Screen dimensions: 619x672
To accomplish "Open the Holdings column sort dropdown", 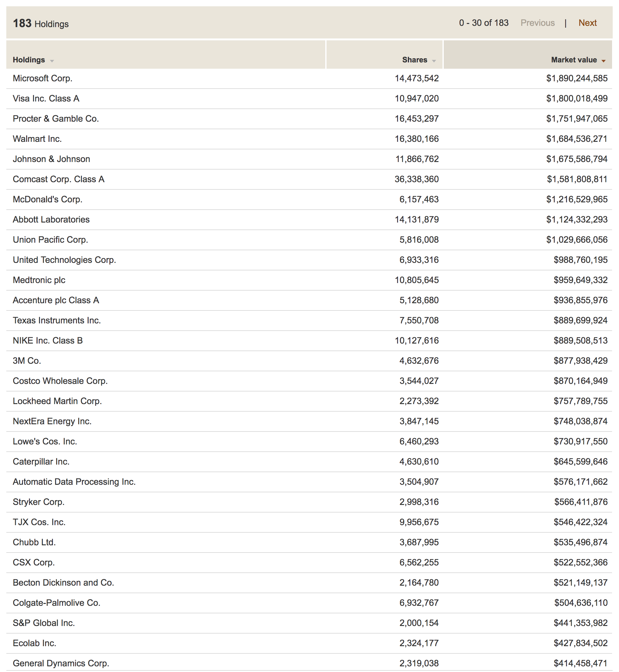I will [x=52, y=60].
